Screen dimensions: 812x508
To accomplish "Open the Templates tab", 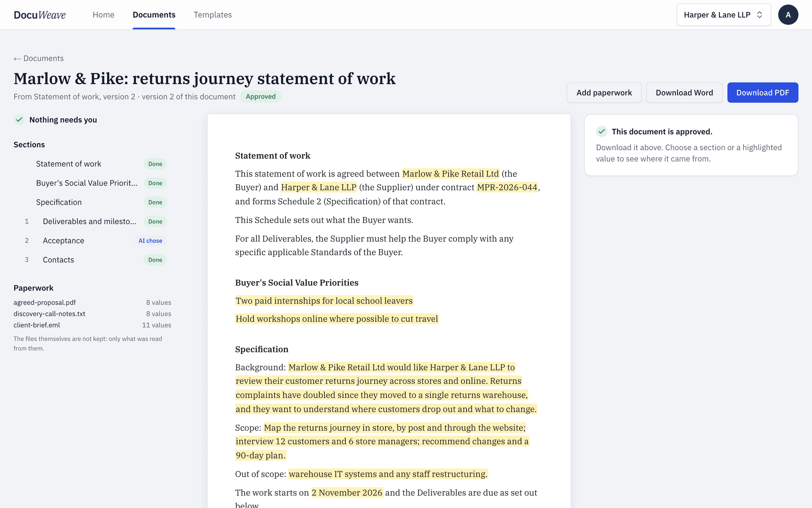I will (212, 15).
